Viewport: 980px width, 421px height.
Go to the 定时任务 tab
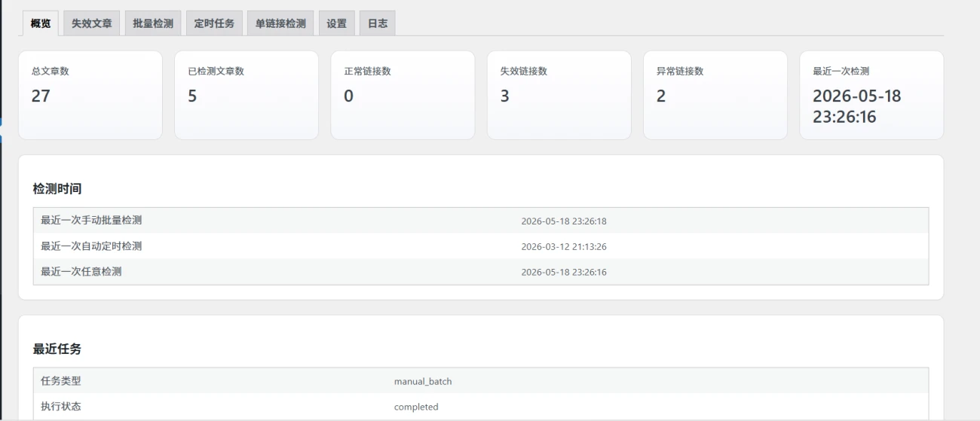pyautogui.click(x=214, y=23)
